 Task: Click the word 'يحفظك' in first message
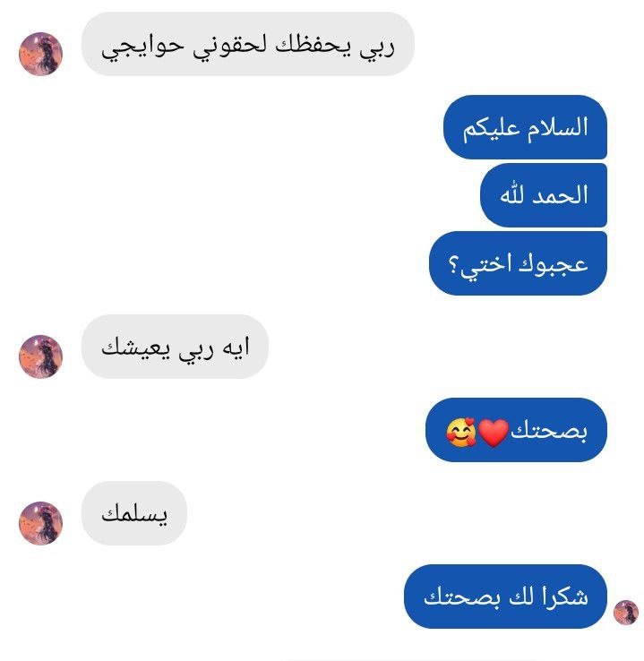[x=313, y=45]
